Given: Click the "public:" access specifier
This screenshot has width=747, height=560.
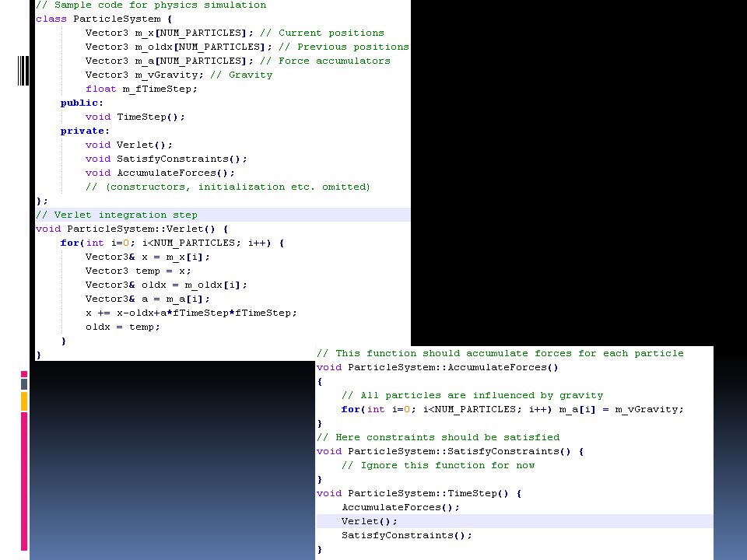Looking at the screenshot, I should click(82, 103).
